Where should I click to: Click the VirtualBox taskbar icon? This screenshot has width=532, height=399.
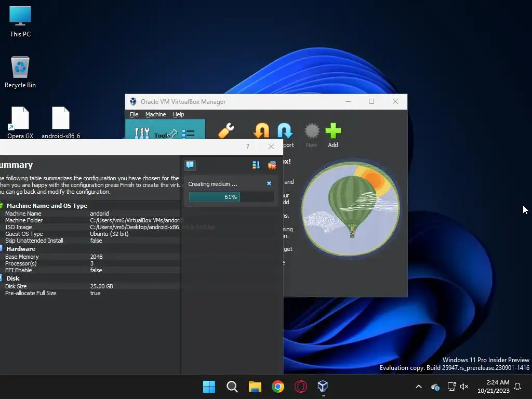323,387
